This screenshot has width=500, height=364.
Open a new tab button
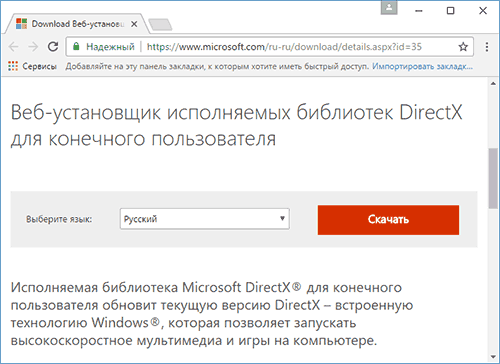160,25
